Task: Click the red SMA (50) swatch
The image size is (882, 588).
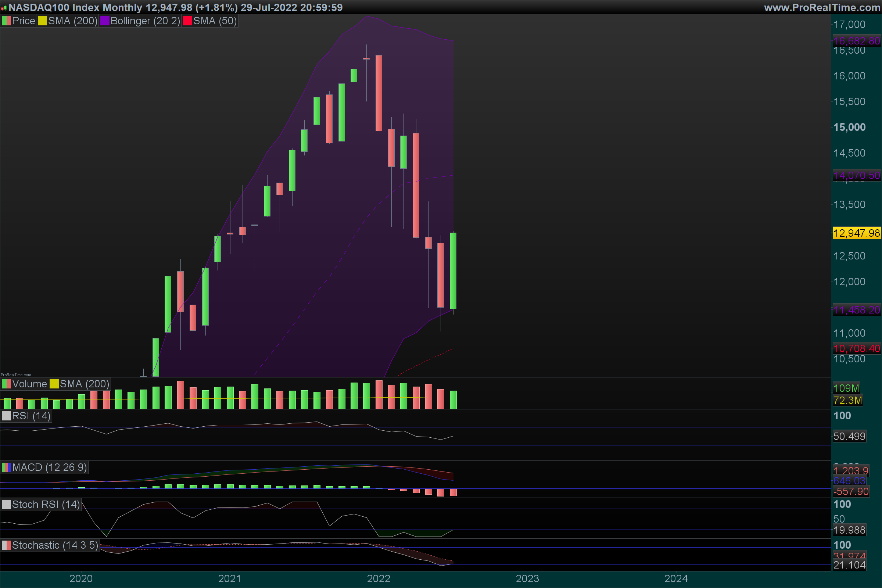Action: tap(187, 21)
